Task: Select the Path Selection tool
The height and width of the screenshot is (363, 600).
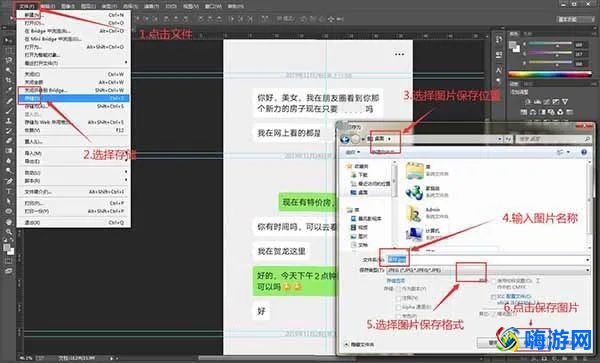Action: click(x=8, y=201)
